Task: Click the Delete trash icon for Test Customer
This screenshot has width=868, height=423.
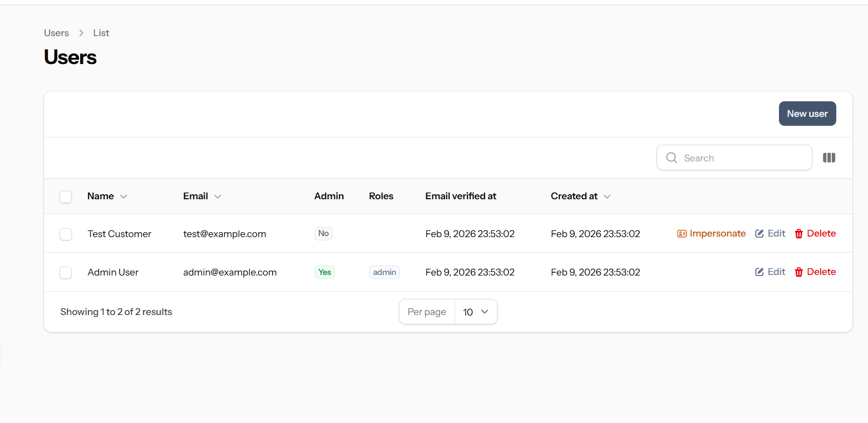Action: [x=800, y=233]
